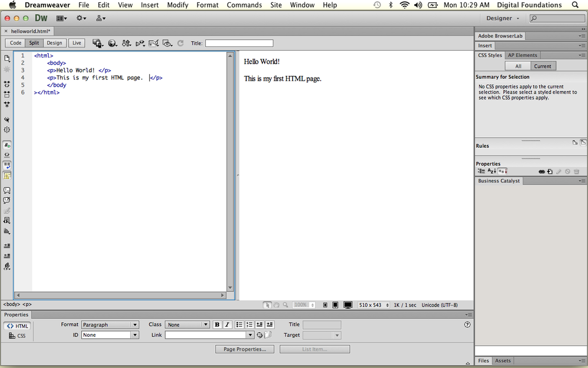The image size is (588, 368).
Task: Select the Bold formatting icon
Action: [x=217, y=324]
